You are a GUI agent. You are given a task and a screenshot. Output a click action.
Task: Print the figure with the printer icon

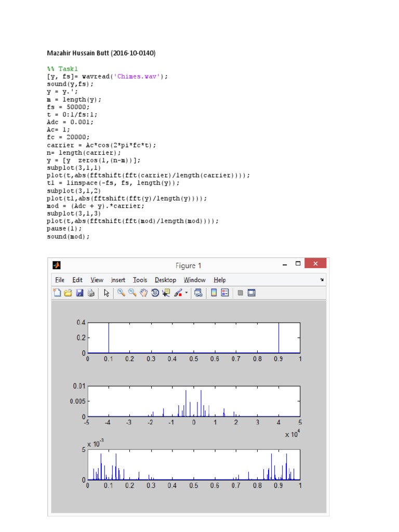(x=91, y=293)
